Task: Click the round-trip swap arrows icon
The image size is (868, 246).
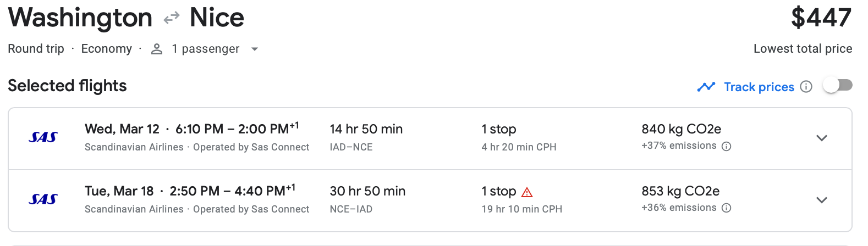Action: (x=172, y=18)
